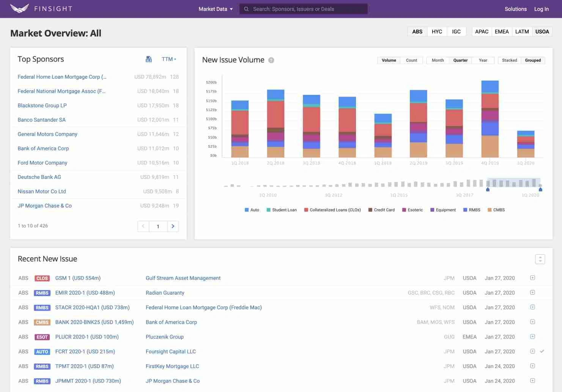
Task: Expand FCRT 2020-1 row plus icon
Action: pyautogui.click(x=532, y=351)
